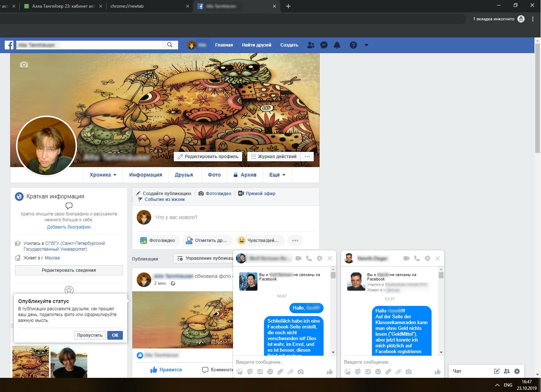Open the take-photo camera in 13:37 chat
Screen dimensions: 541x392
(x=409, y=372)
